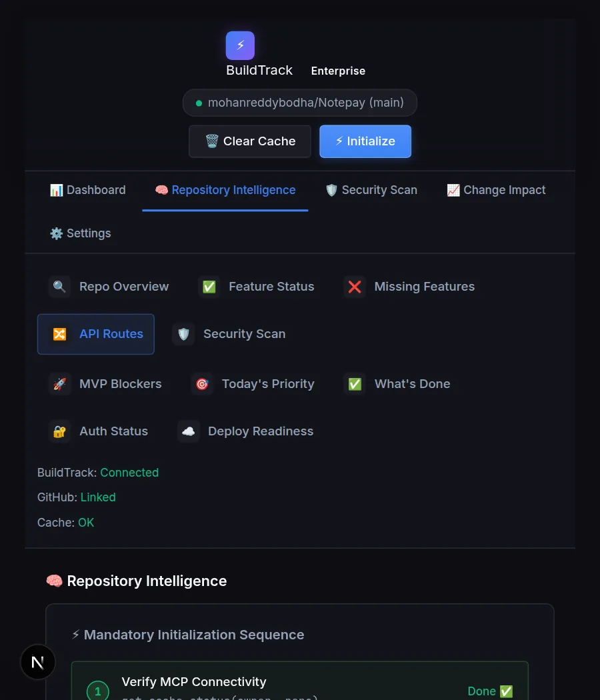
Task: Run the Initialize button
Action: tap(365, 141)
